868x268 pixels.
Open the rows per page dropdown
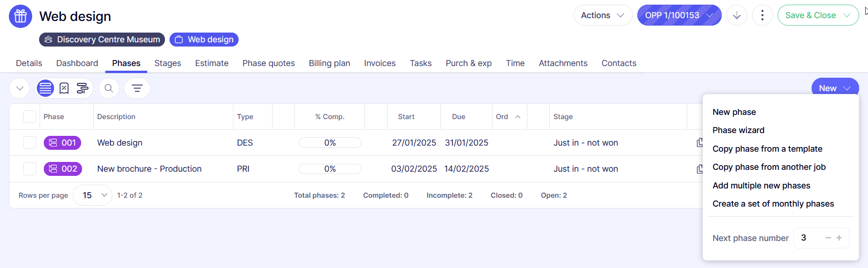(x=93, y=195)
